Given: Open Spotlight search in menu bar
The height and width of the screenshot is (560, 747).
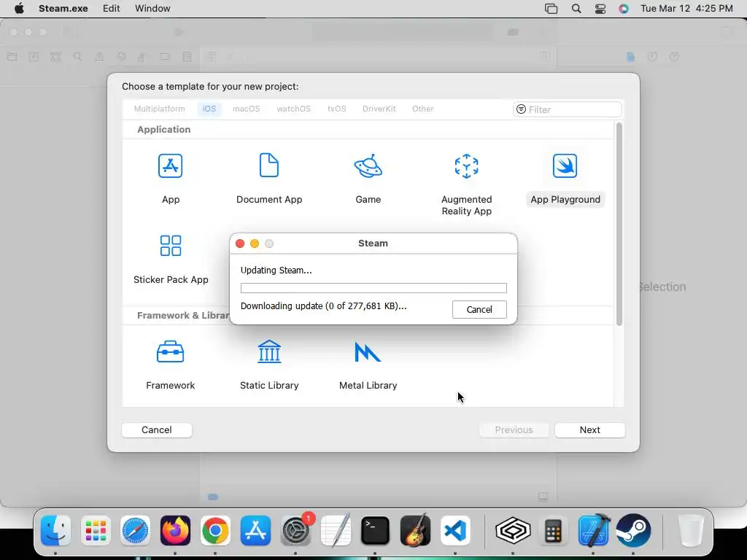Looking at the screenshot, I should [x=576, y=9].
